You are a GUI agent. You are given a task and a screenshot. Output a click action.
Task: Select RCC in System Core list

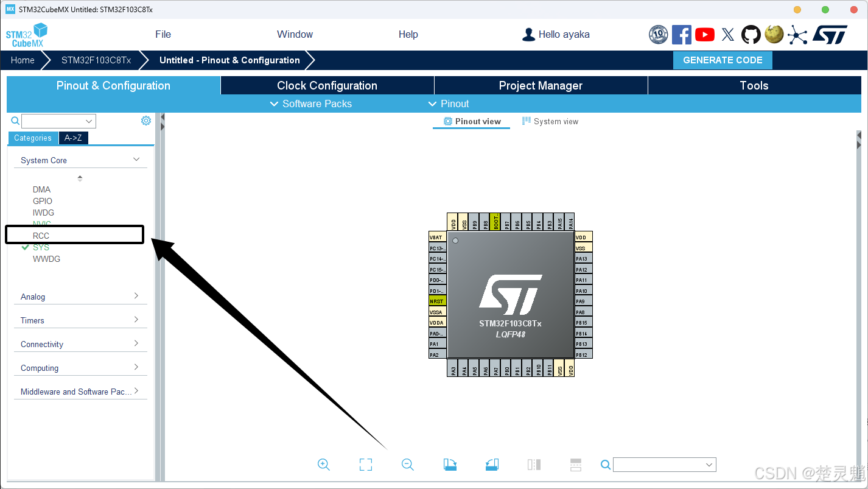coord(41,236)
